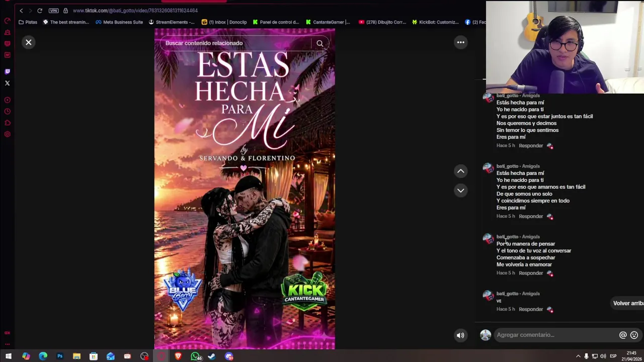Launch Copilot from the taskbar
Image resolution: width=644 pixels, height=362 pixels.
click(26, 356)
